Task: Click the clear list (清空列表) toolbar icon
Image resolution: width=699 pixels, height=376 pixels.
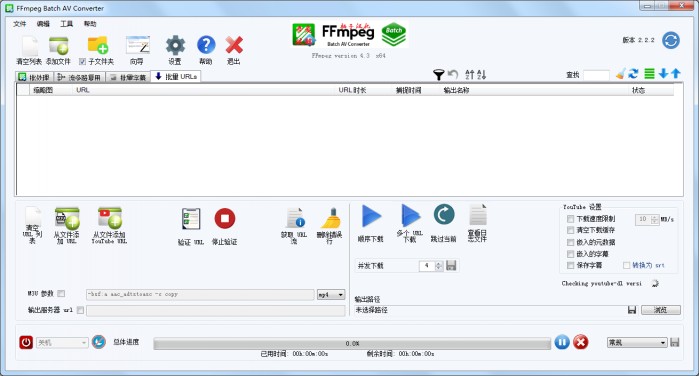Action: pos(29,46)
